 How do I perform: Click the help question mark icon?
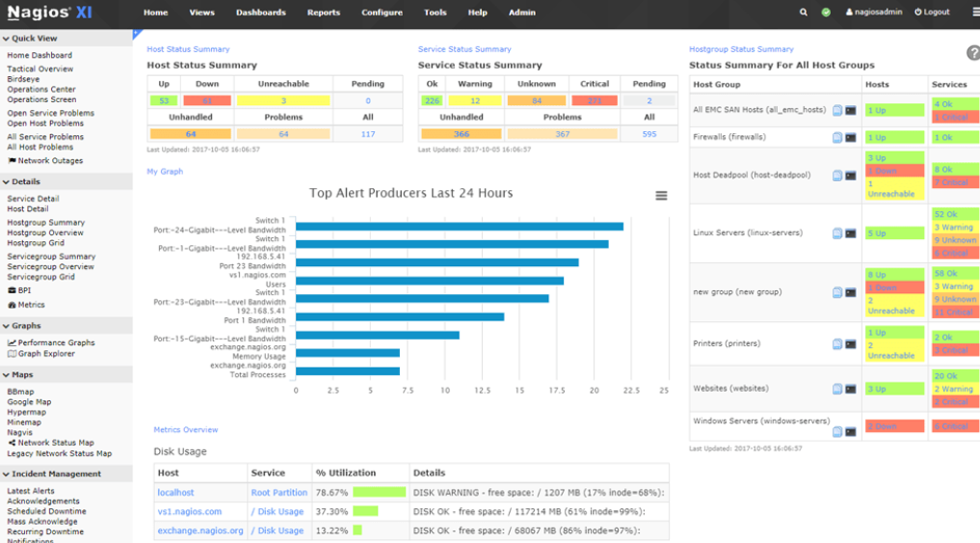tap(973, 53)
